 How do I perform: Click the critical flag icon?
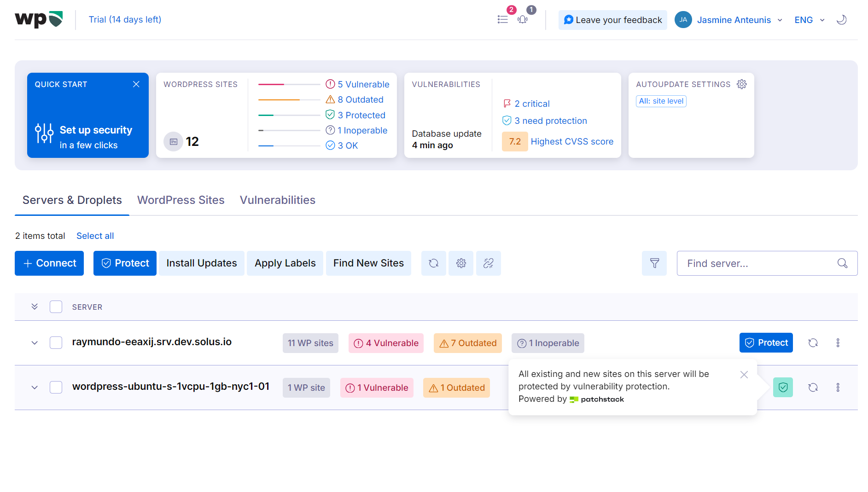pyautogui.click(x=507, y=104)
